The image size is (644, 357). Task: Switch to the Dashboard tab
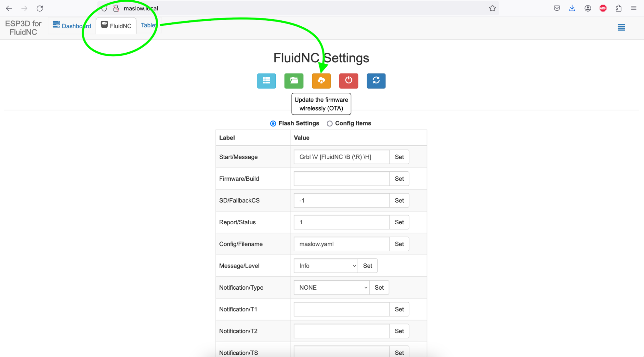point(72,26)
